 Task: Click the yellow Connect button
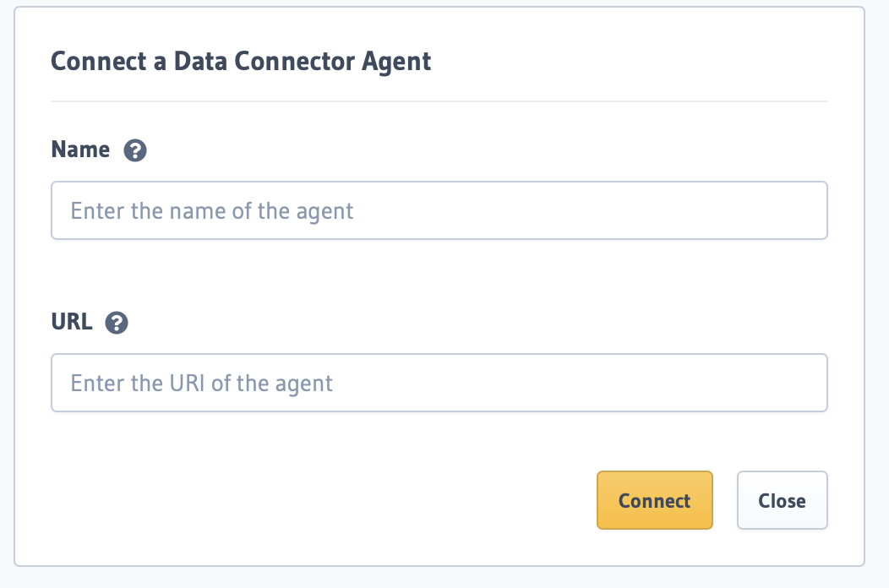tap(654, 500)
